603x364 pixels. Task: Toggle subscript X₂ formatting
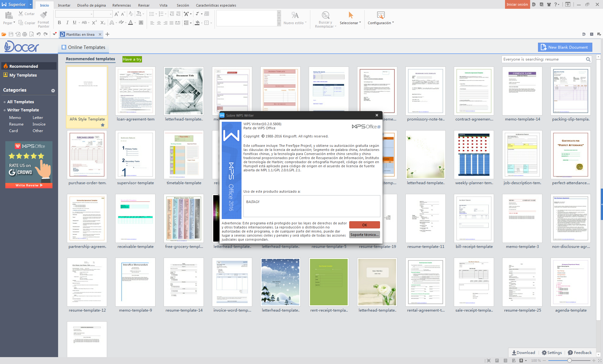click(x=103, y=23)
